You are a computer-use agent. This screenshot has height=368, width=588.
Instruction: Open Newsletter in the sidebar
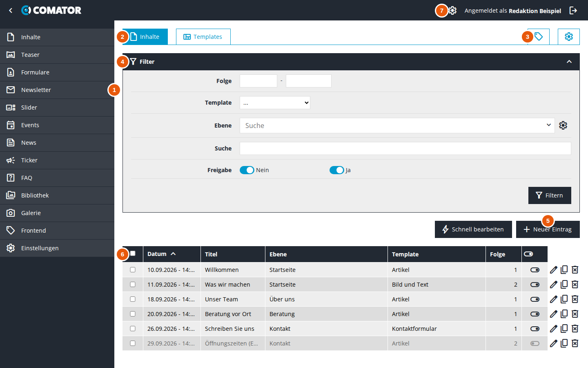(x=57, y=90)
